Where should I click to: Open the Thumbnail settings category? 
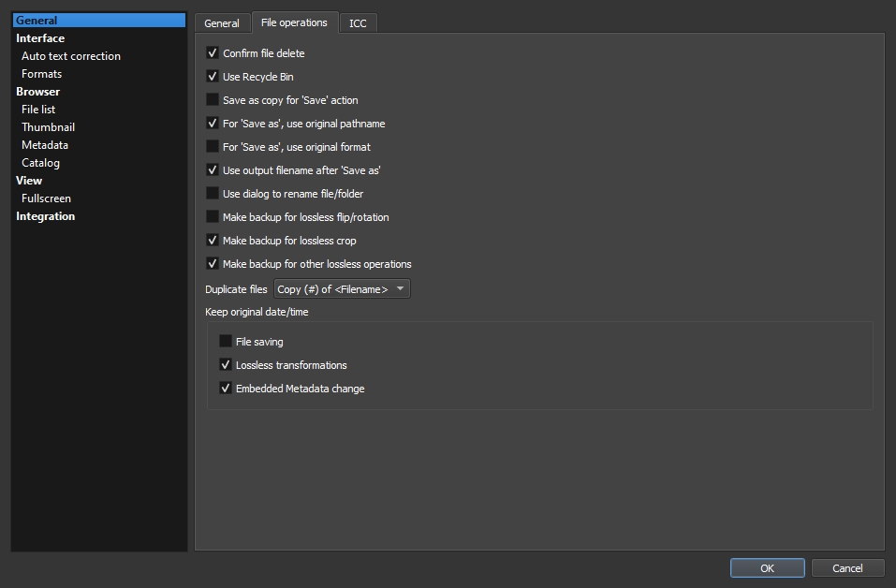[x=48, y=127]
